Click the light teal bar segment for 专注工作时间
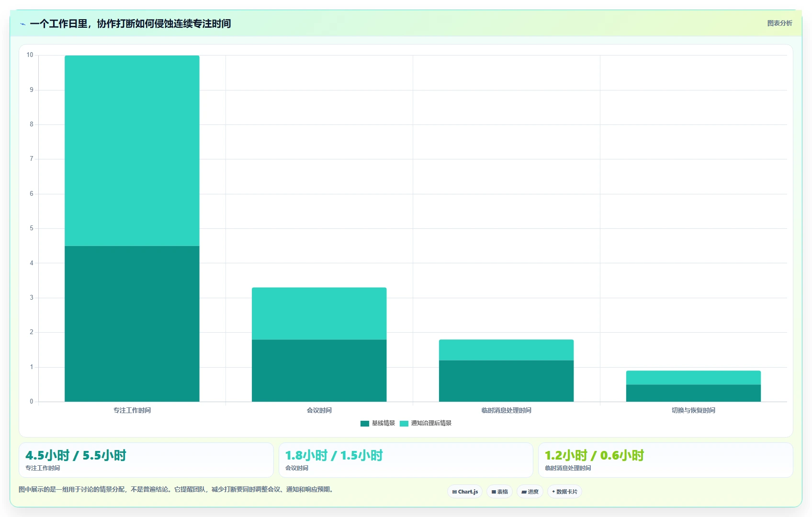 pos(132,151)
